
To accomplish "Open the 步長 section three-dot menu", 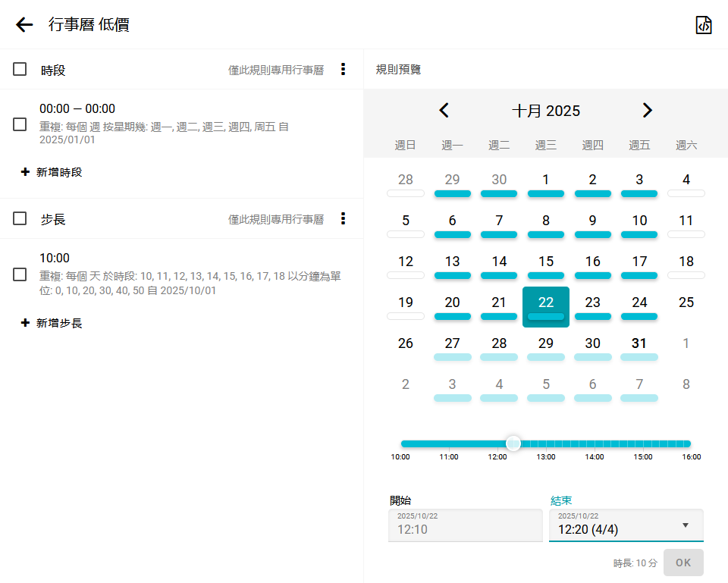I will (x=343, y=219).
